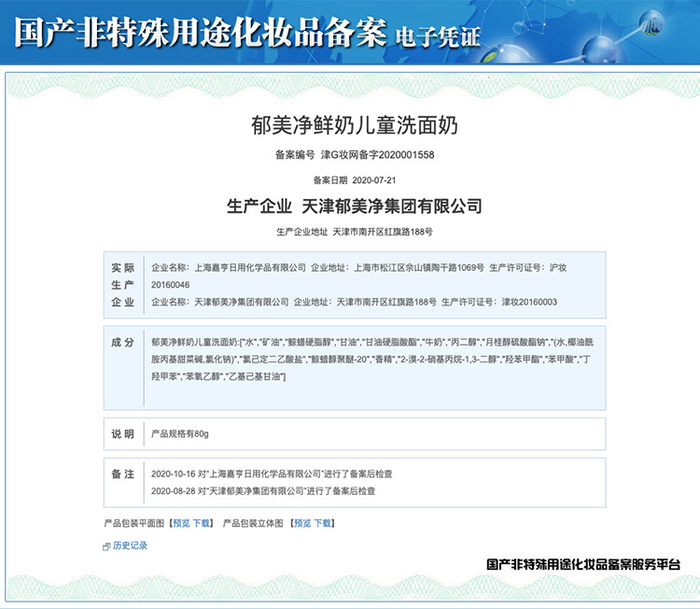Click the last ingredient line ending 乙基己基甘油
This screenshot has height=609, width=700.
218,376
